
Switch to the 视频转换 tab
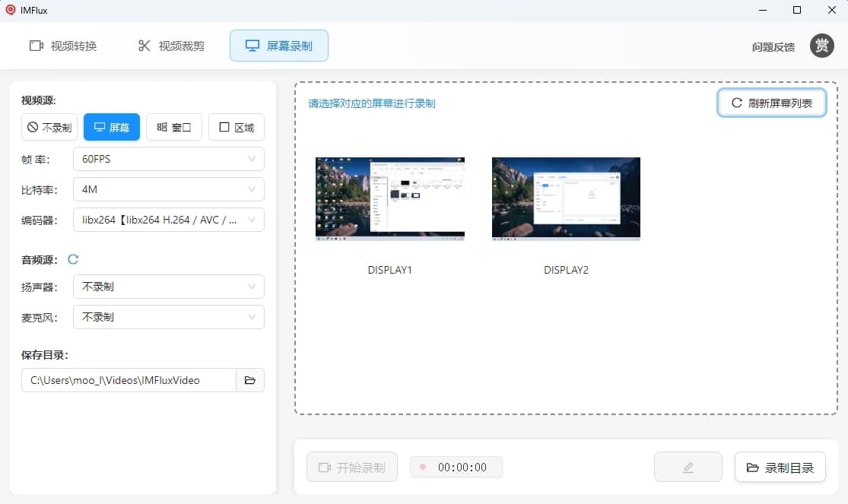tap(63, 46)
